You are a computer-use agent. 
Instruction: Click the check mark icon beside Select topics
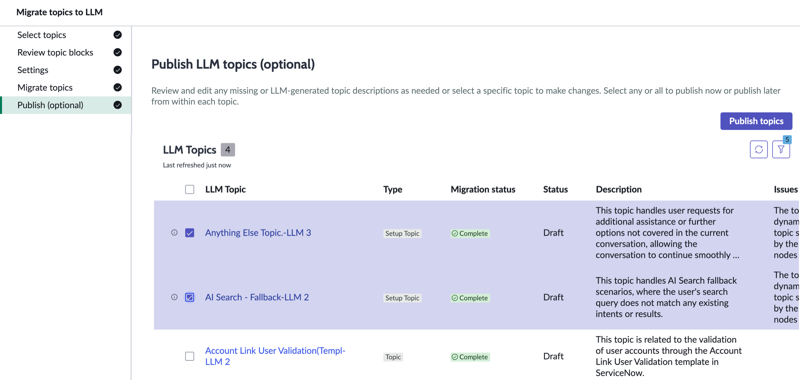[117, 35]
